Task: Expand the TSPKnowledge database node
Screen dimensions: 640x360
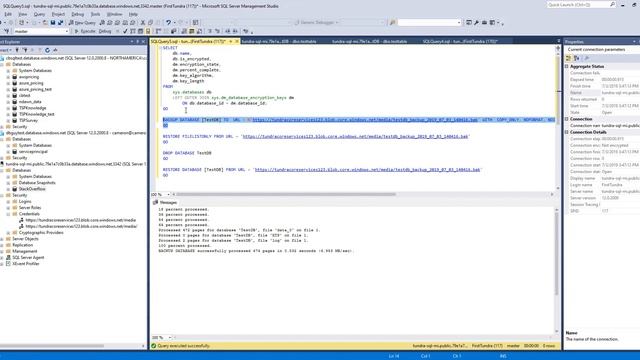Action: point(8,108)
